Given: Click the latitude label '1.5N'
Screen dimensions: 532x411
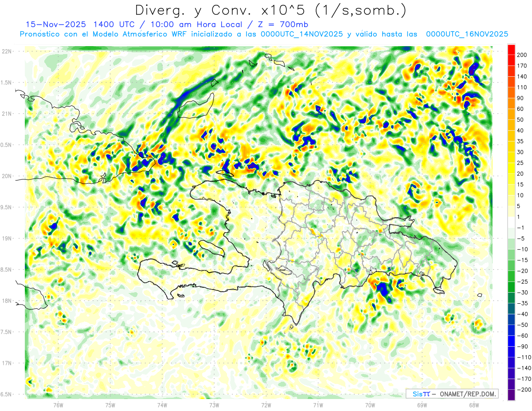Looking at the screenshot, I should [6, 82].
